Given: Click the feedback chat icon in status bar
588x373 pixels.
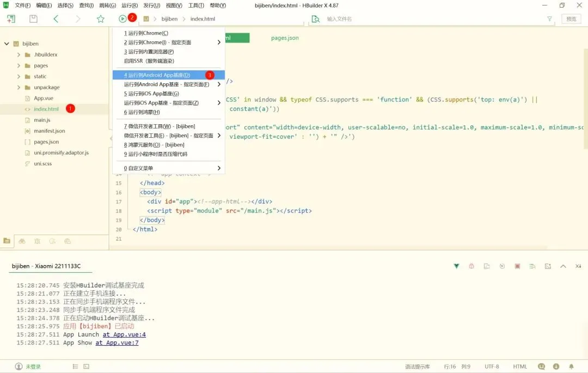Looking at the screenshot, I should pyautogui.click(x=541, y=366).
